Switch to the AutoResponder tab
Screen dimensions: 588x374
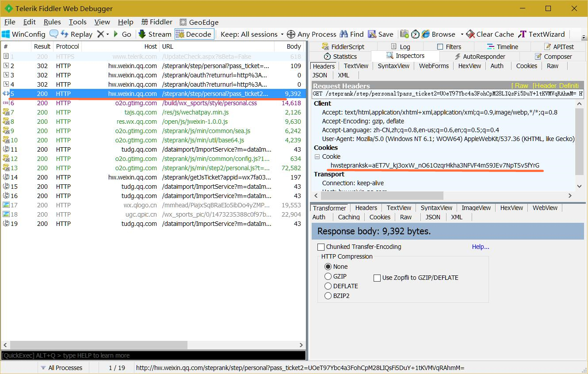click(480, 56)
